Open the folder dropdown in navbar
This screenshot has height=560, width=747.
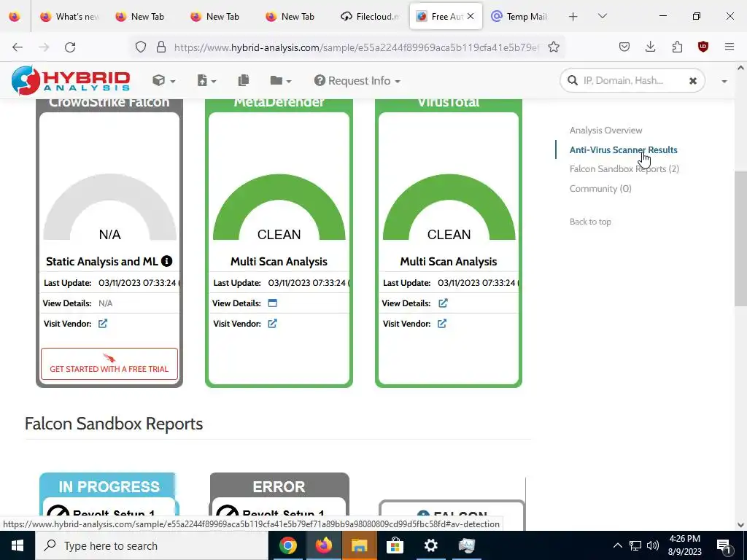point(281,80)
